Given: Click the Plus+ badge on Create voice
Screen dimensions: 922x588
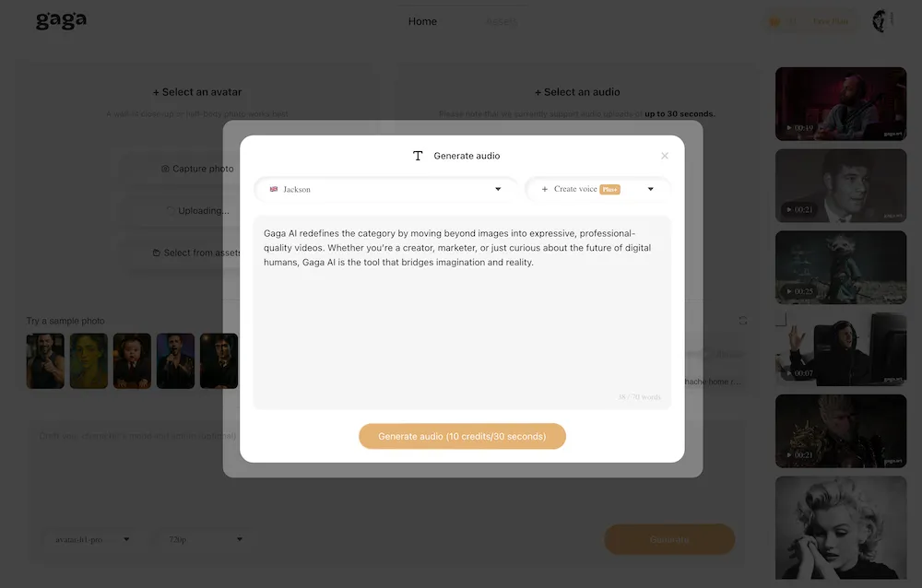Looking at the screenshot, I should click(609, 189).
